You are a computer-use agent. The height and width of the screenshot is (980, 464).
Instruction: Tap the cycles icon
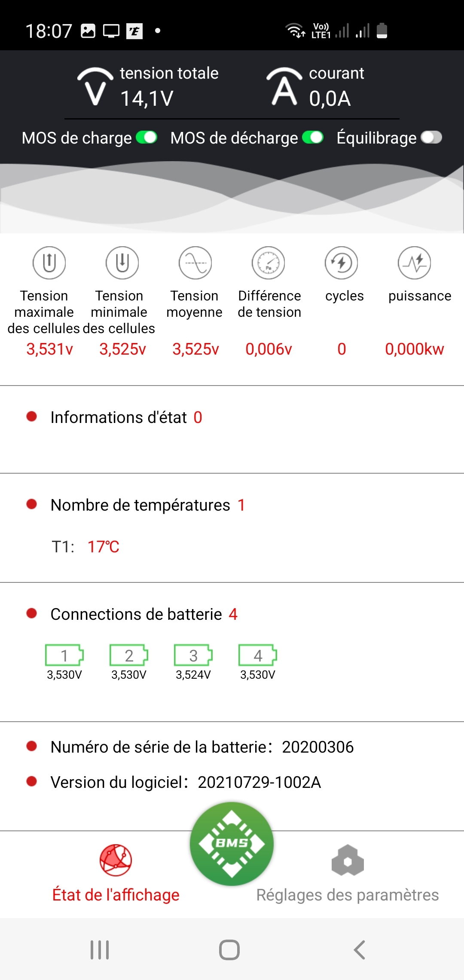pos(342,263)
